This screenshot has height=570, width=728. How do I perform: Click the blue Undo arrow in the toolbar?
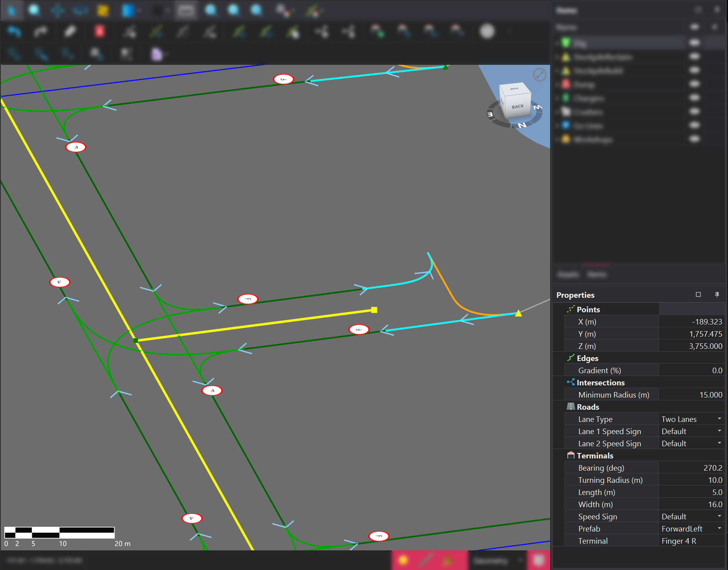(x=14, y=31)
